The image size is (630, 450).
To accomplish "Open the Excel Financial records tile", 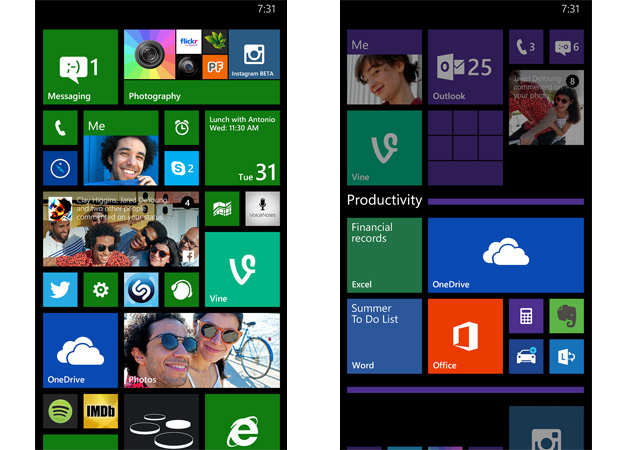I will coord(385,255).
